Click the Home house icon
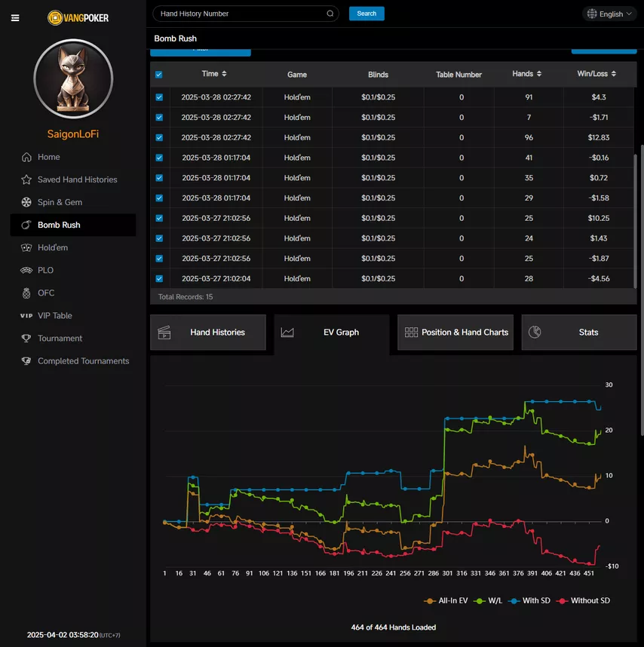Screen dimensions: 644x647 pos(26,157)
